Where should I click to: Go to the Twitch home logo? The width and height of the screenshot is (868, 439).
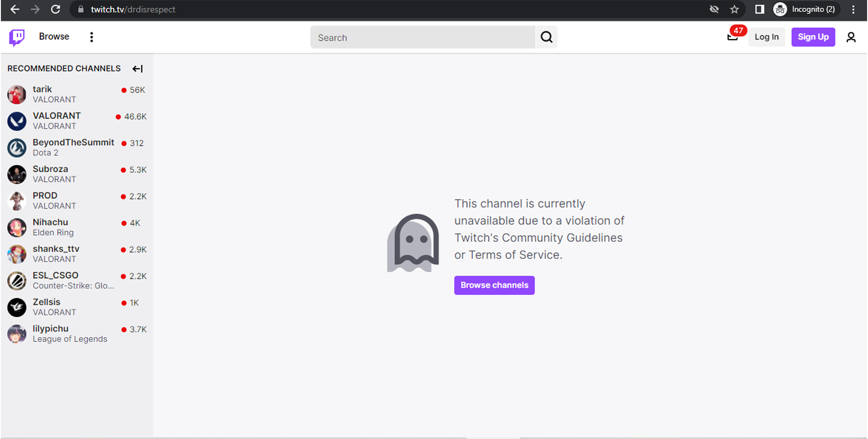(17, 37)
